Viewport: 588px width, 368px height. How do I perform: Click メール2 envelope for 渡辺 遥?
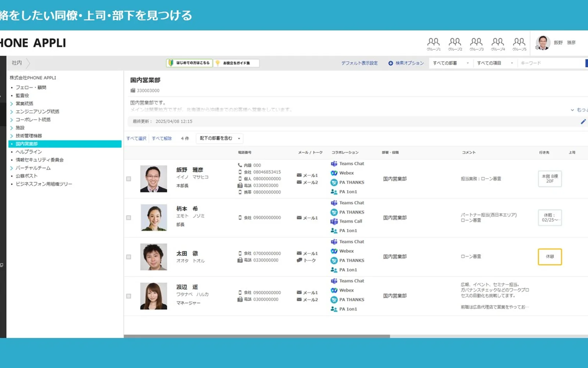(307, 300)
